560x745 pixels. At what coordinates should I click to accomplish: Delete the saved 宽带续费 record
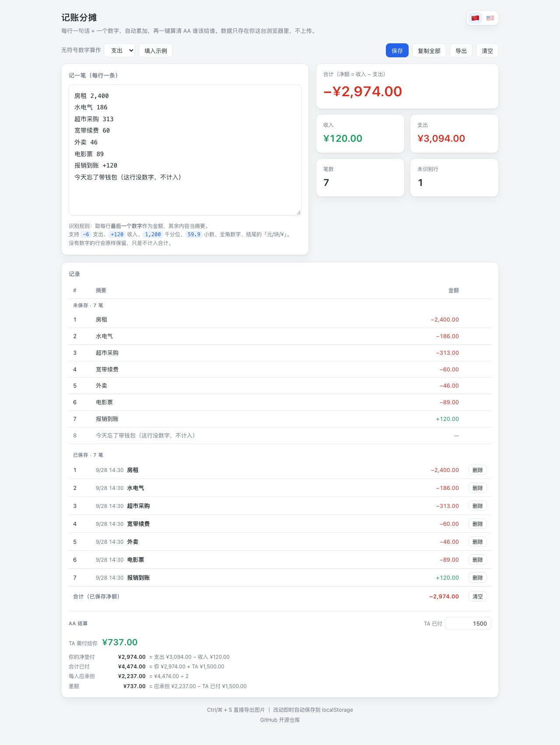478,524
